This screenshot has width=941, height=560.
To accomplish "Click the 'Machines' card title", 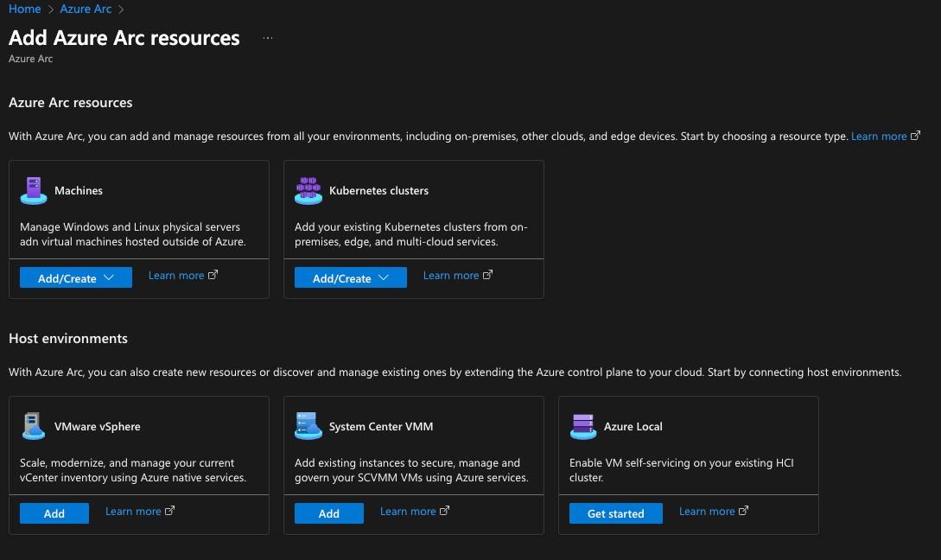I will (x=79, y=191).
